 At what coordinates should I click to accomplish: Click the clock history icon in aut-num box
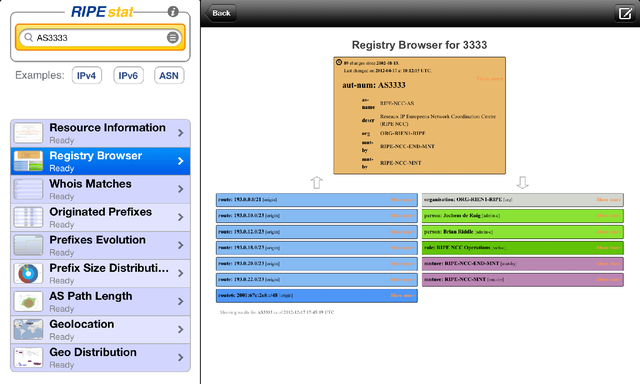339,62
